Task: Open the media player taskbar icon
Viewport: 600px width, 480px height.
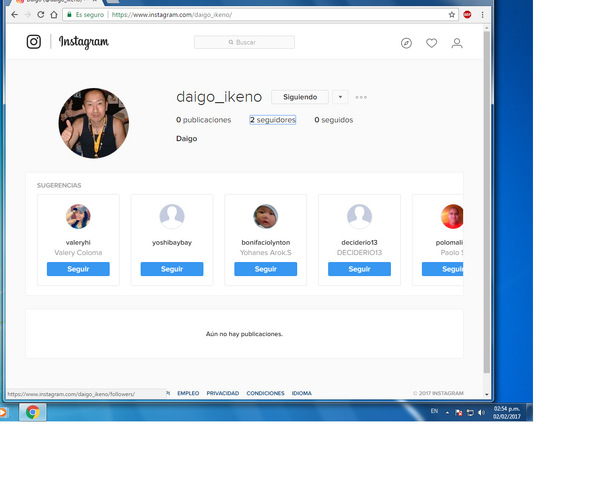Action: (x=3, y=412)
